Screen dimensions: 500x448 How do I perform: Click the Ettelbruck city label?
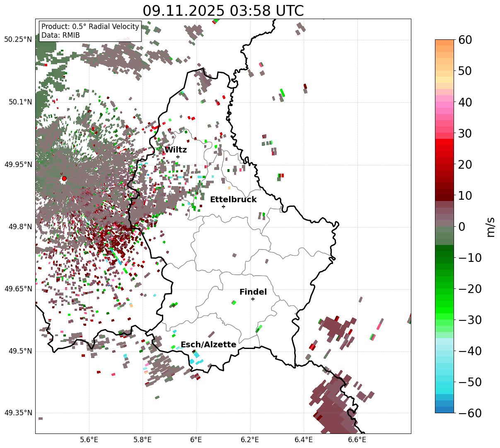tap(233, 200)
